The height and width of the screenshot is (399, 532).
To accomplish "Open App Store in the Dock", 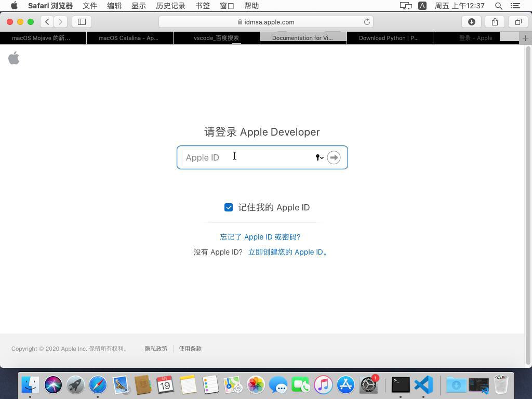I will coord(345,385).
